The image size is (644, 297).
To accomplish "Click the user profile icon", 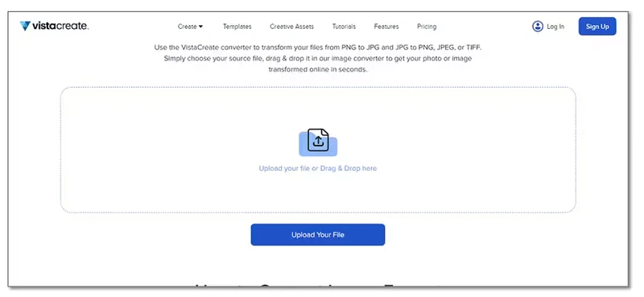I will pyautogui.click(x=538, y=27).
